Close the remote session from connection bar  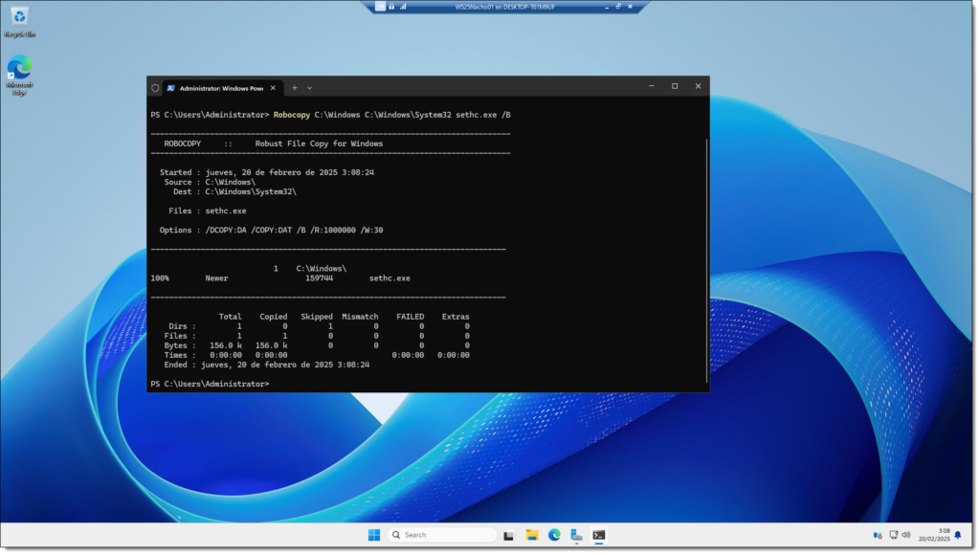(x=630, y=7)
